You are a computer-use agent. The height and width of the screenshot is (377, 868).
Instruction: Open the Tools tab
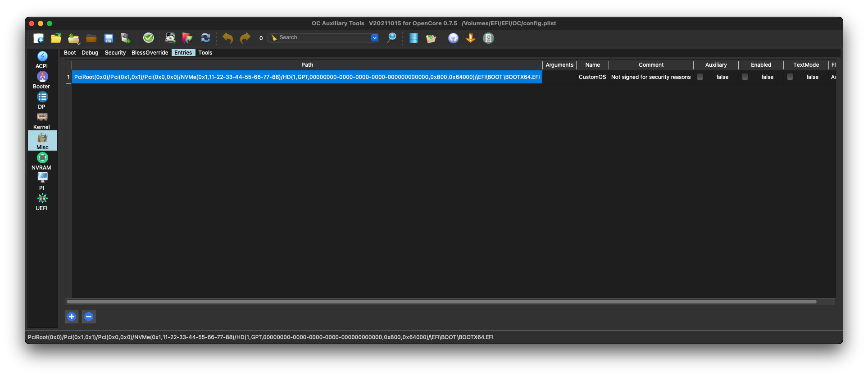(205, 53)
